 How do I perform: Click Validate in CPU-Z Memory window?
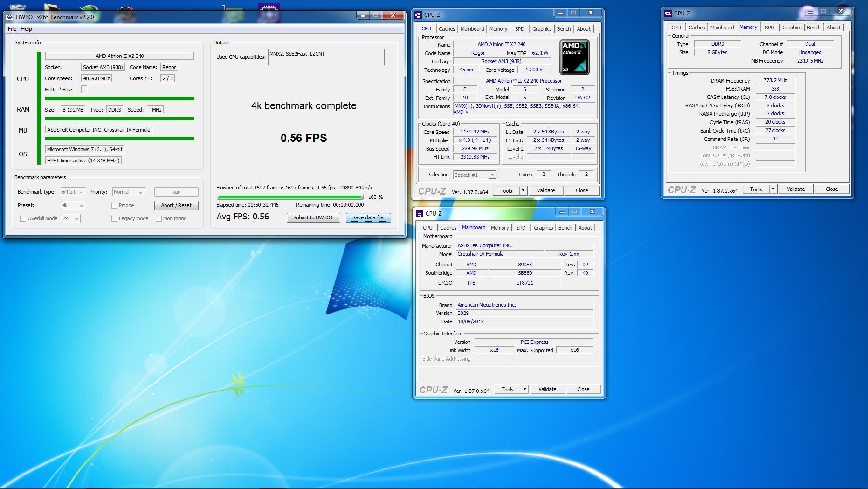point(796,189)
